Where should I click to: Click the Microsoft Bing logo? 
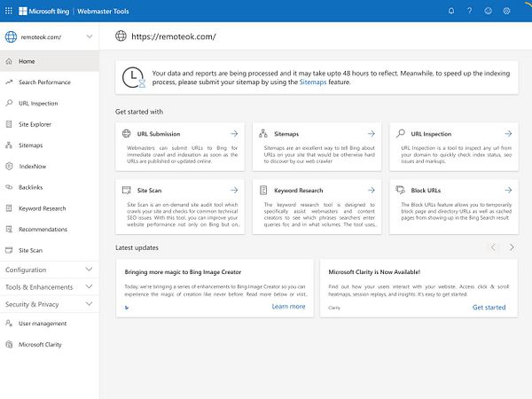44,12
